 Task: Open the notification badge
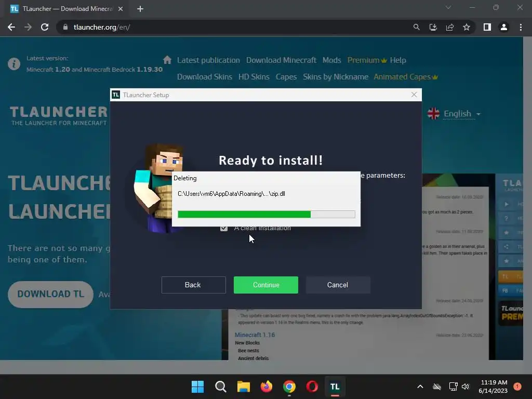pyautogui.click(x=517, y=386)
